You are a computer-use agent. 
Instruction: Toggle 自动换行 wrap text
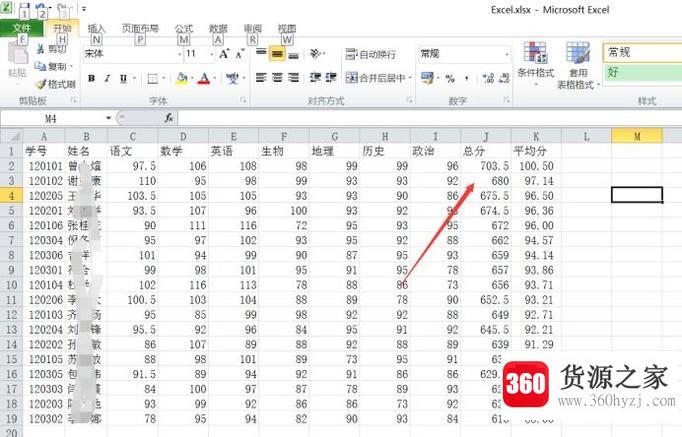click(371, 54)
